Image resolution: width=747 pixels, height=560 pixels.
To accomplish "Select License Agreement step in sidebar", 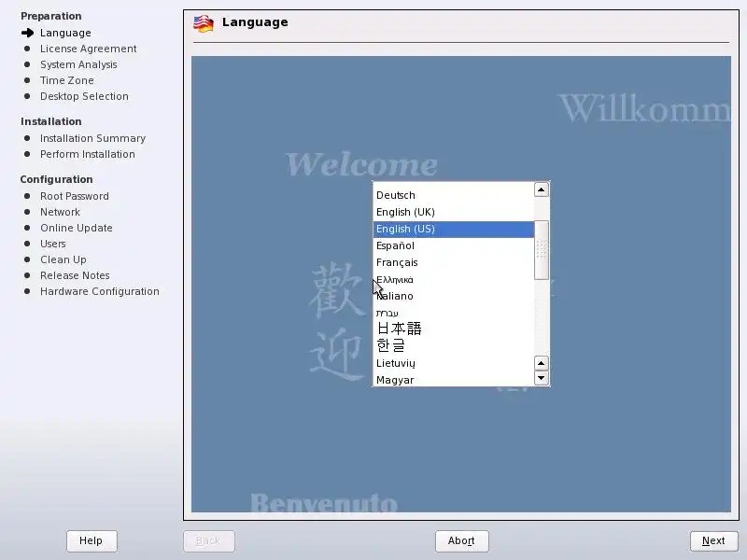I will [x=88, y=49].
